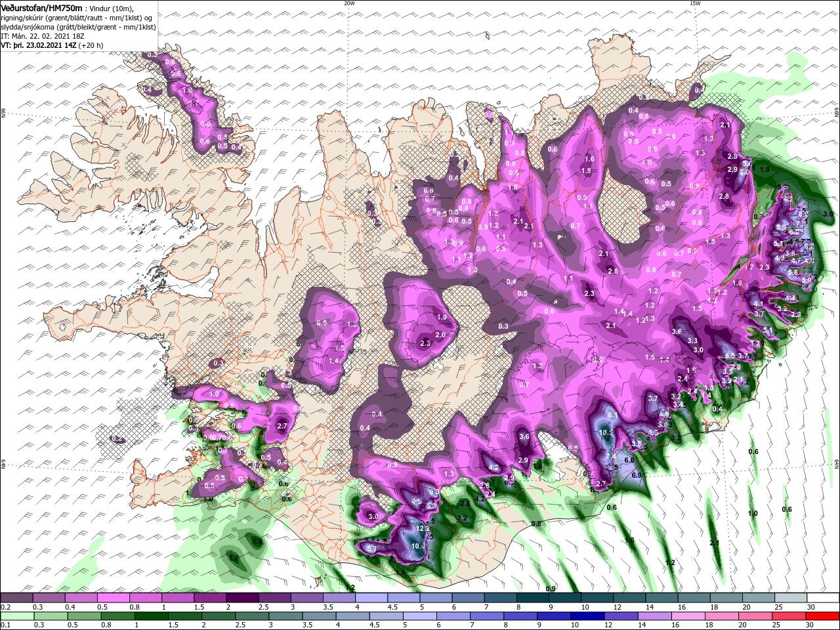The height and width of the screenshot is (630, 840).
Task: Click the '(+20 h)' forecast offset text
Action: [92, 46]
